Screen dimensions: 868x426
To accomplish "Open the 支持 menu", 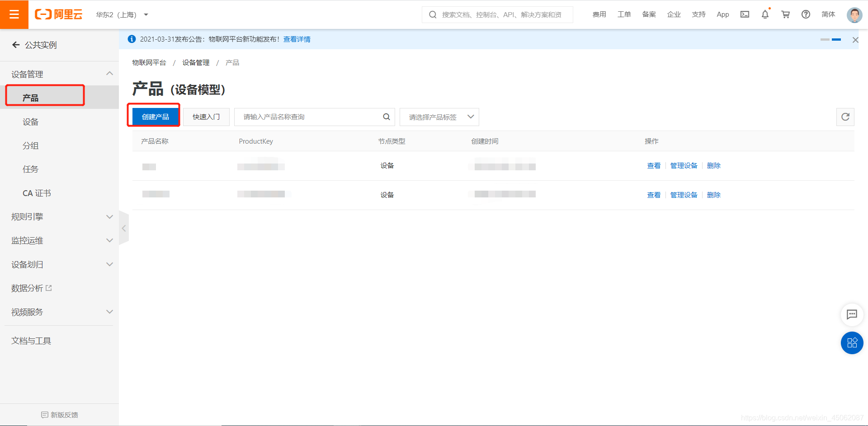I will (698, 14).
